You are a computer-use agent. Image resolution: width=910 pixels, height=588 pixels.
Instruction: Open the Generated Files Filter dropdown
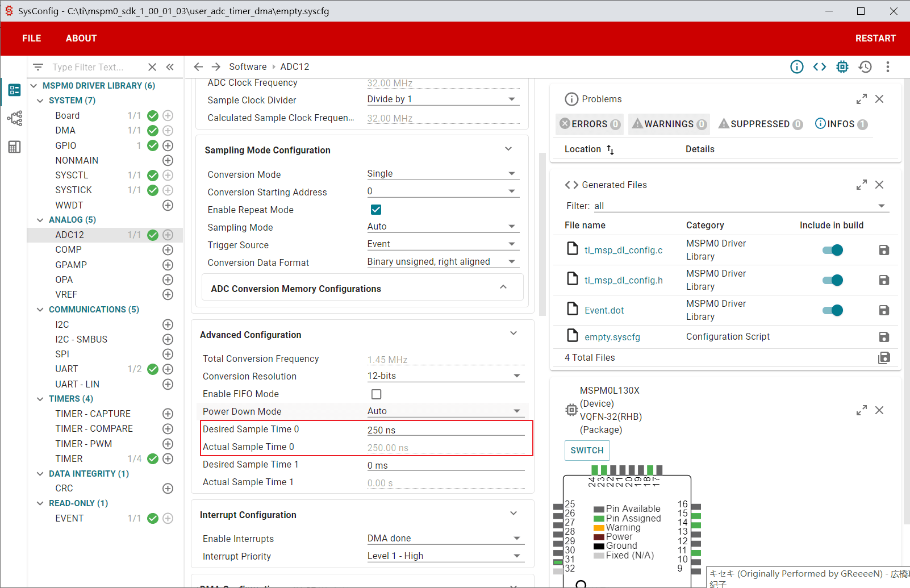[x=741, y=206]
